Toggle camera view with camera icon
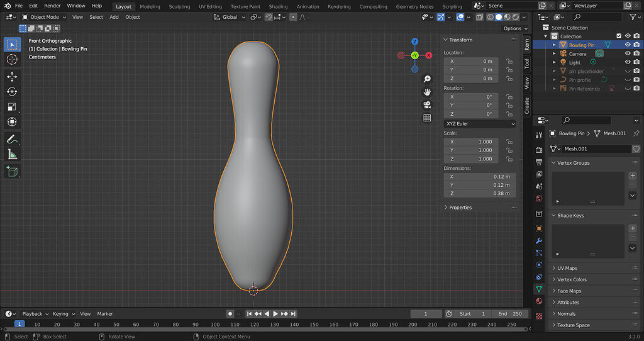 [427, 104]
